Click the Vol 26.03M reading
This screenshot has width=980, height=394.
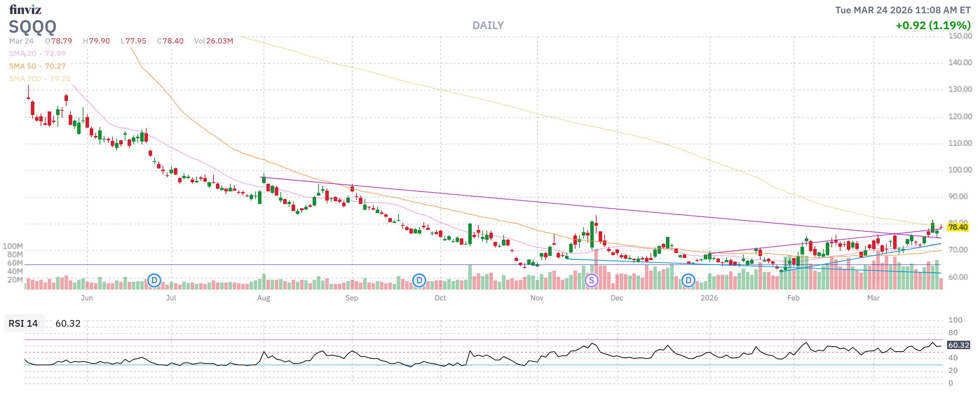pos(213,41)
